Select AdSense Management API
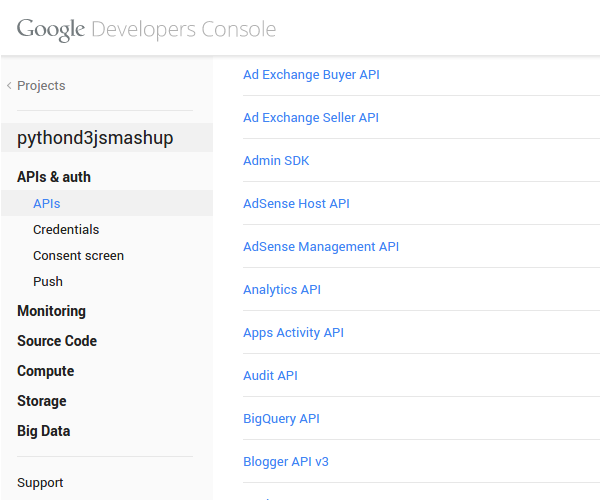The width and height of the screenshot is (600, 500). [x=321, y=247]
